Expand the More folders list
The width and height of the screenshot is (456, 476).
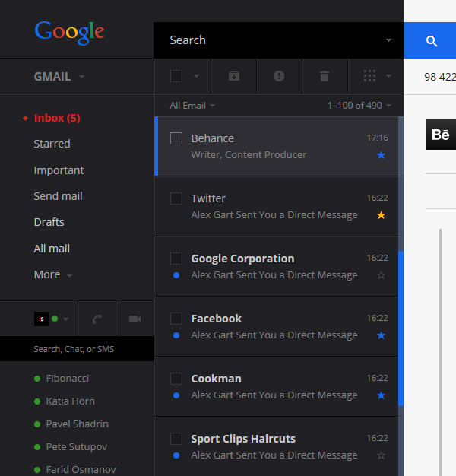tap(52, 274)
